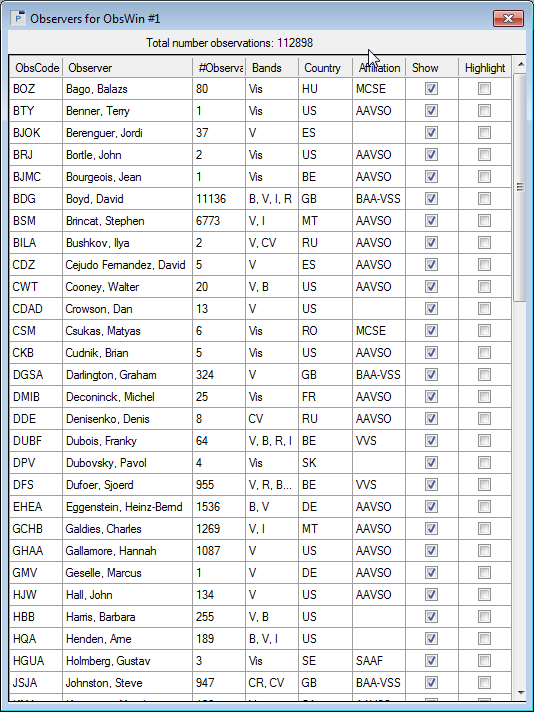Select the 'Denisenko, Denis' observer cell
Image resolution: width=534 pixels, height=712 pixels.
coord(127,419)
